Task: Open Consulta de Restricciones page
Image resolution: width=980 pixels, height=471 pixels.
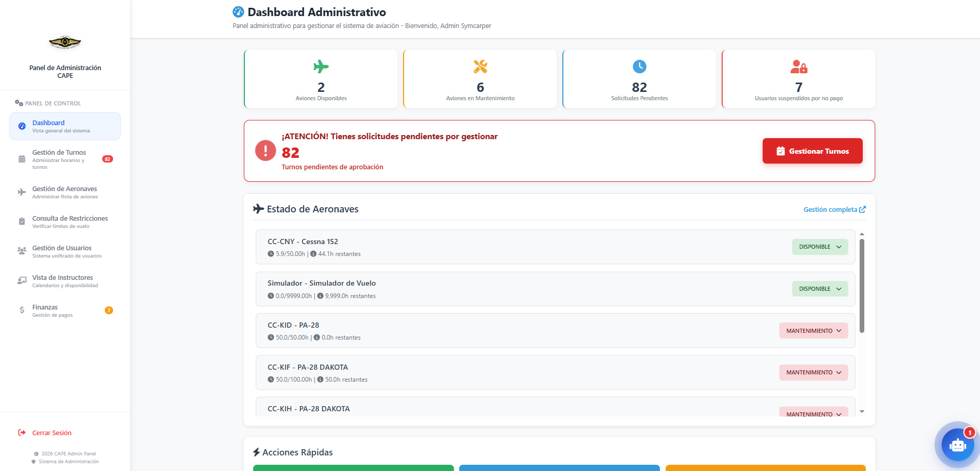Action: point(70,219)
